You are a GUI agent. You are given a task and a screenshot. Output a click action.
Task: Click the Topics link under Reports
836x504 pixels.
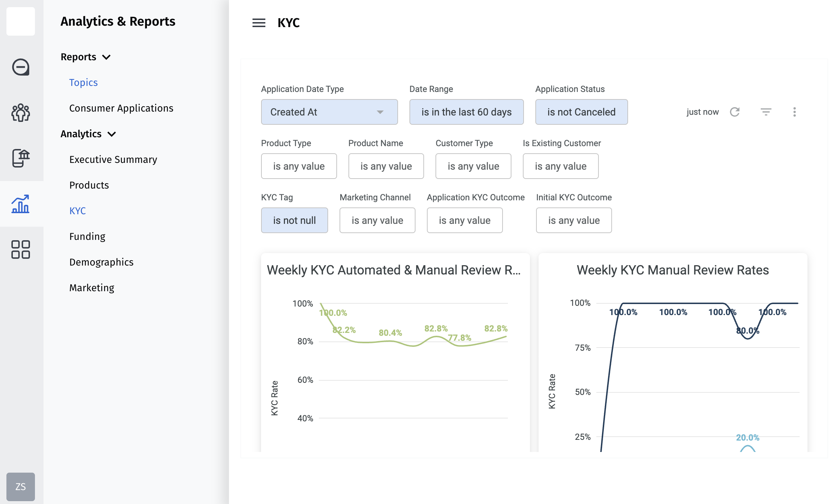pyautogui.click(x=83, y=82)
